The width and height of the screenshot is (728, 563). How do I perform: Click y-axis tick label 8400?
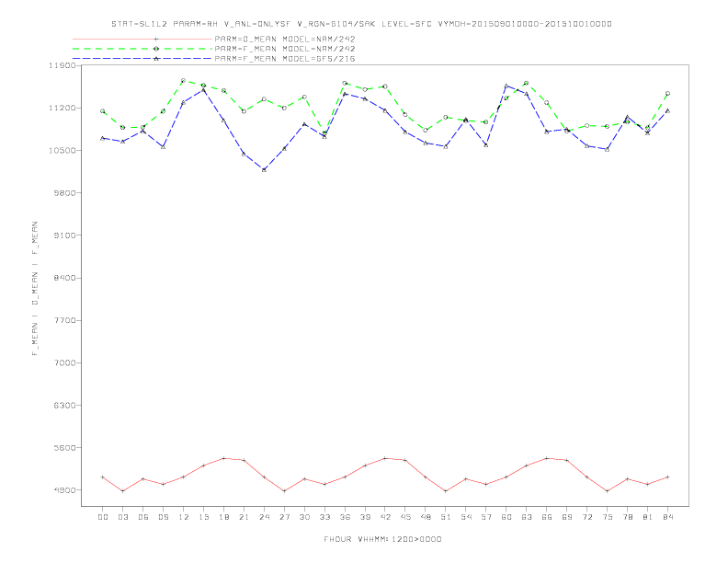click(64, 278)
